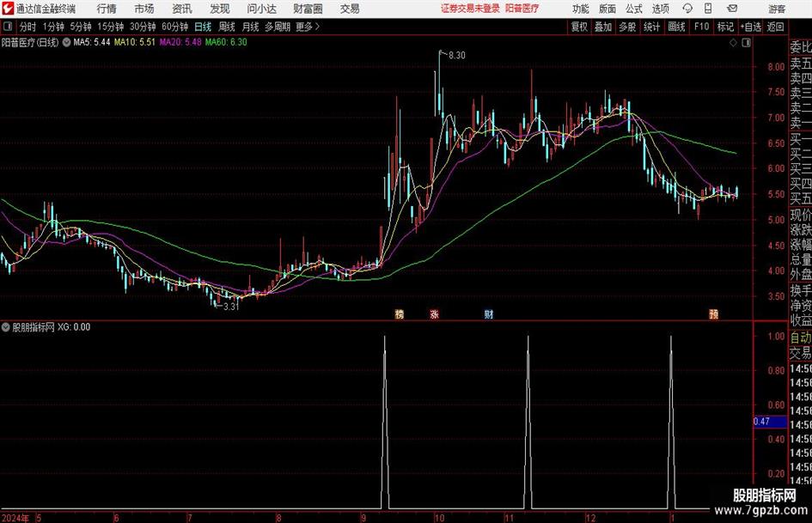Open the 选项 menu
Screen dimensions: 812x523
point(660,9)
